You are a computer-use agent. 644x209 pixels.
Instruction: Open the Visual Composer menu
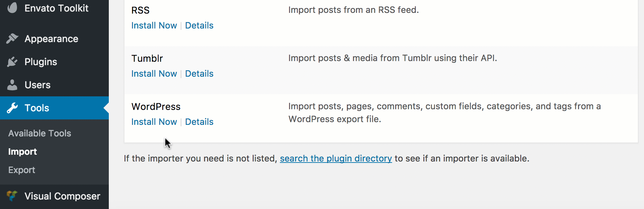[x=54, y=196]
